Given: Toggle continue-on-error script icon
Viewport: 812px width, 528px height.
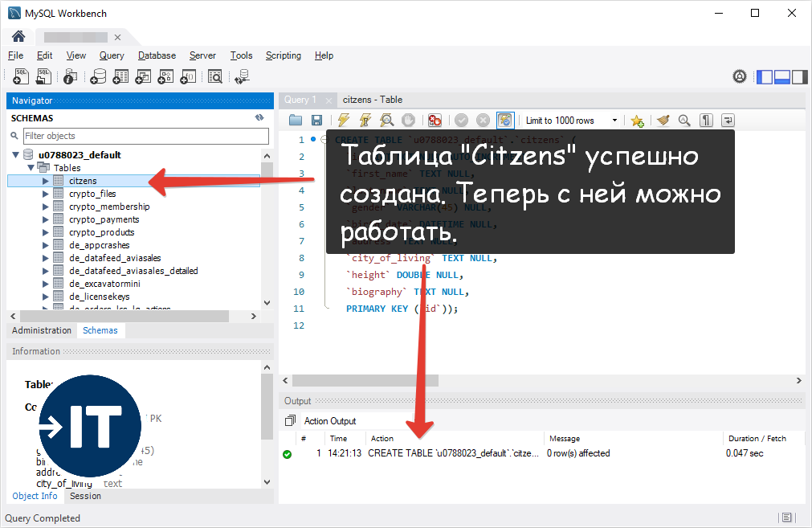Looking at the screenshot, I should coord(435,121).
